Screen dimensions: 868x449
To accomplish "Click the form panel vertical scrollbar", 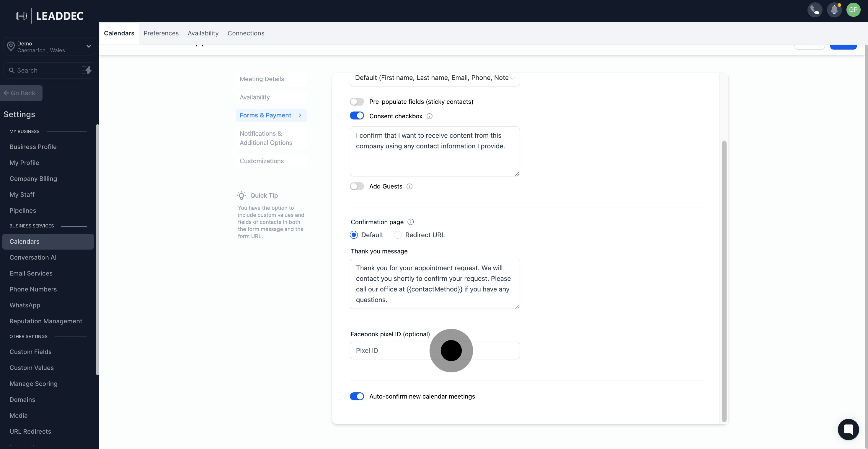I will click(x=724, y=281).
